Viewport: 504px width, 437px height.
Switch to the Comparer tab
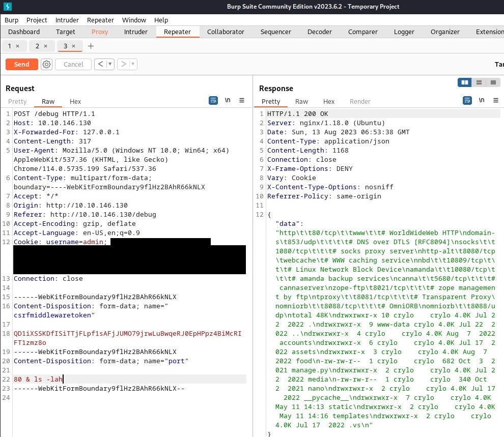click(363, 32)
